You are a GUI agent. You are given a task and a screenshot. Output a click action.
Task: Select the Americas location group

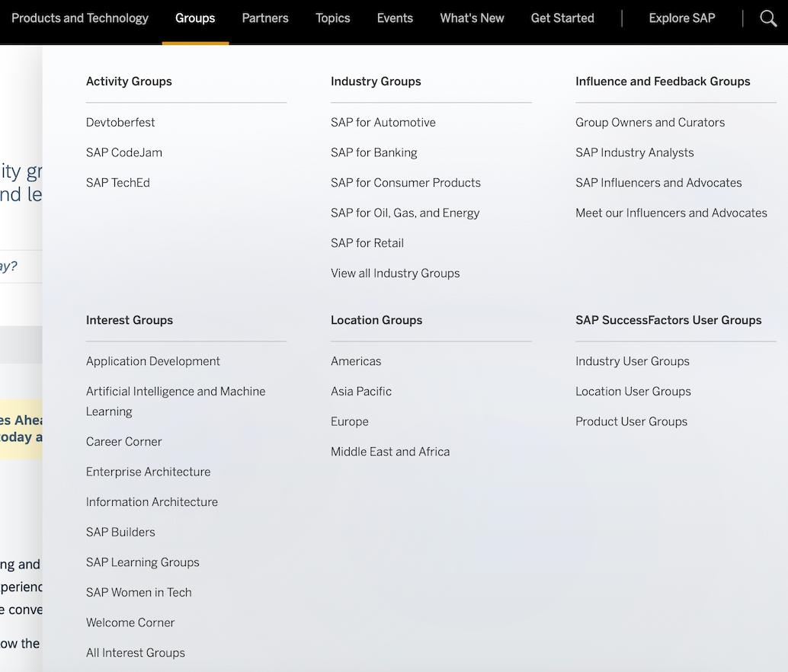(356, 362)
